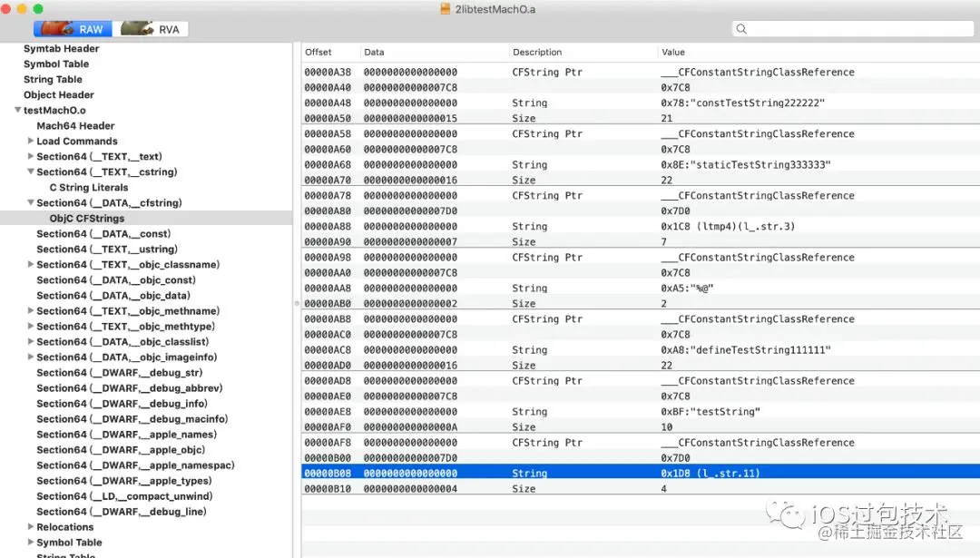Open Section64 (__LD,__compact_unwind)

124,496
